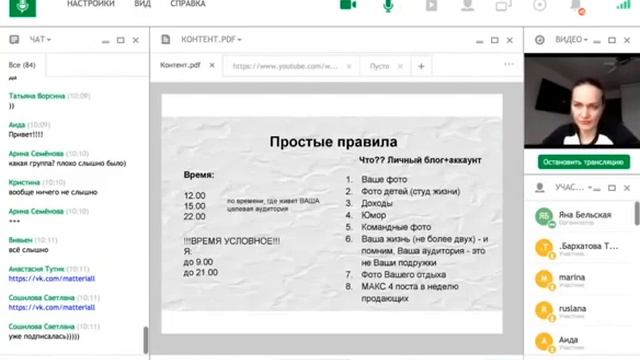Open the НАСТРОЙКИ menu
The image size is (640, 360).
(91, 4)
